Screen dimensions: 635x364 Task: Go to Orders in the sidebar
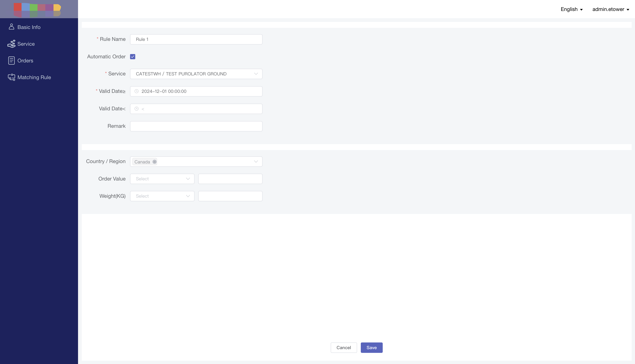[x=25, y=61]
